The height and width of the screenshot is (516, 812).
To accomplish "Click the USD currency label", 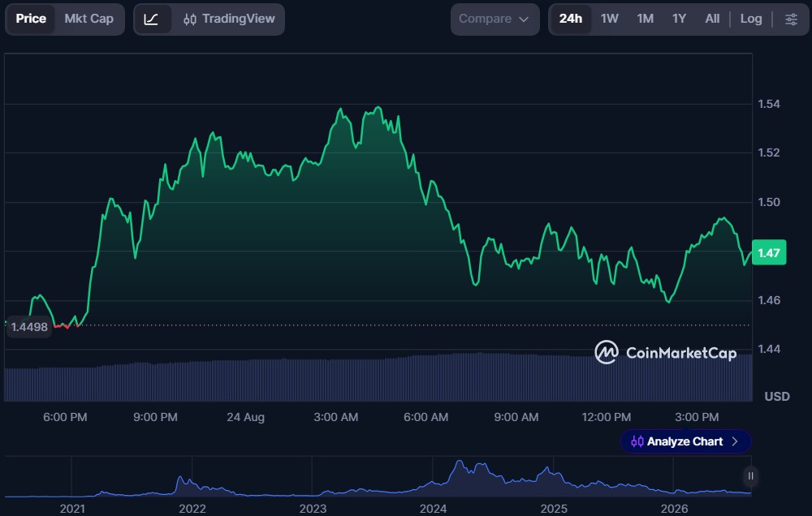I will (777, 397).
